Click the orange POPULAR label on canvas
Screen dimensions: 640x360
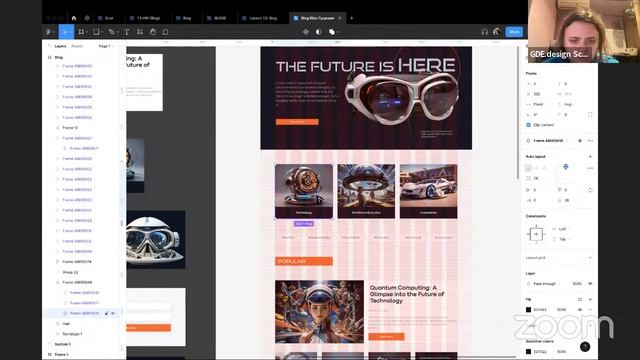pos(304,261)
